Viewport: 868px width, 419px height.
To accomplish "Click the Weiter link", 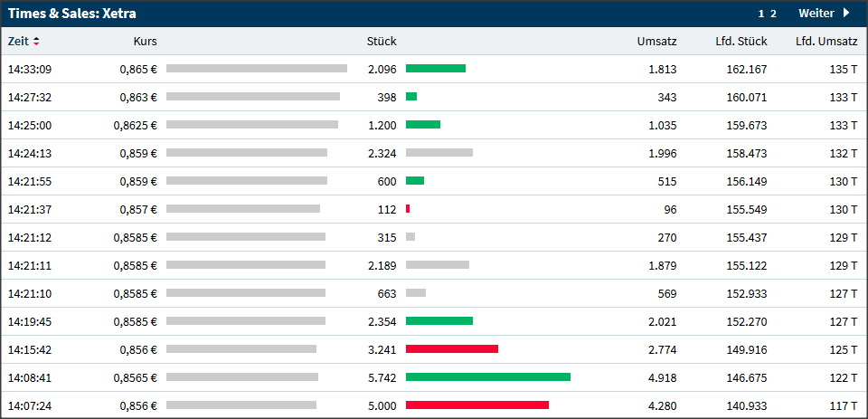I will point(816,13).
